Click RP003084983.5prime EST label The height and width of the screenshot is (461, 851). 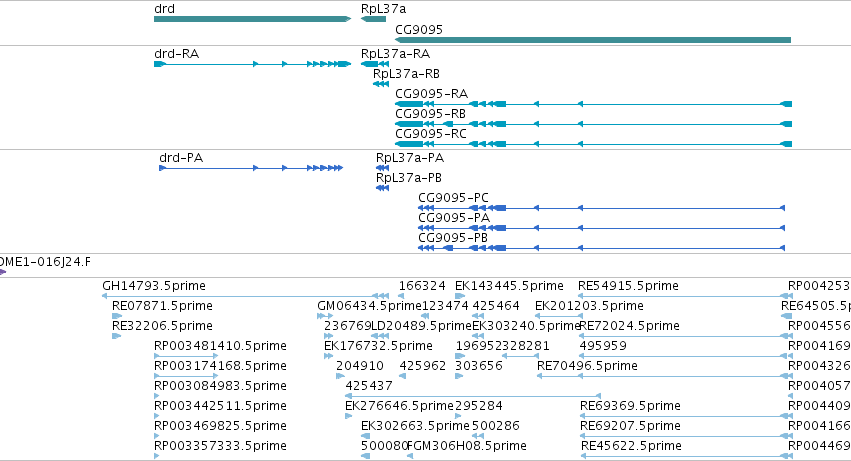click(x=220, y=387)
